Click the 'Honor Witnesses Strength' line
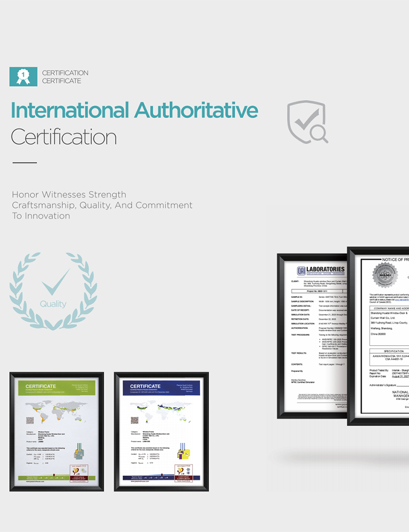Image resolution: width=409 pixels, height=532 pixels. coord(69,194)
